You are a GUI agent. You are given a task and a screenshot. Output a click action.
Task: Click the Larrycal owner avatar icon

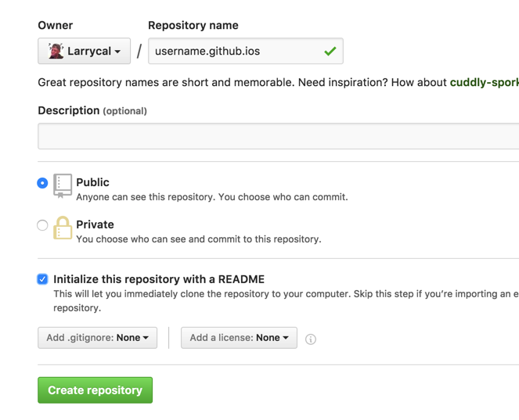(x=56, y=52)
